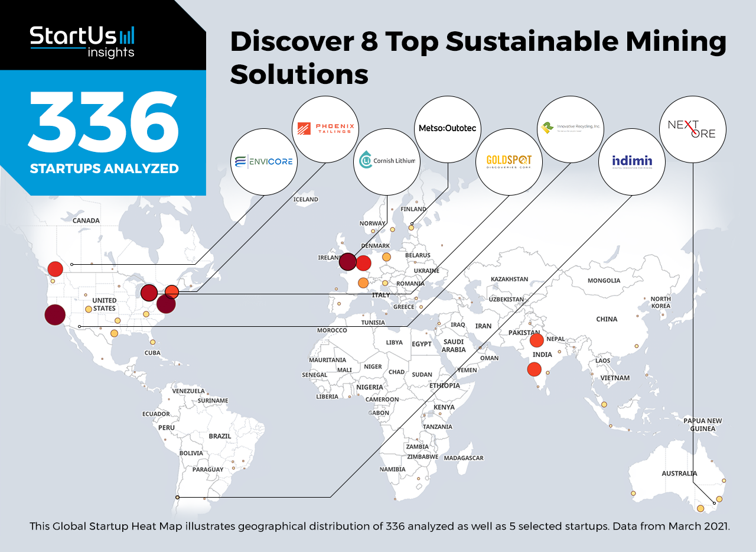Click the Innovative Recycling logo bubble

pos(571,129)
